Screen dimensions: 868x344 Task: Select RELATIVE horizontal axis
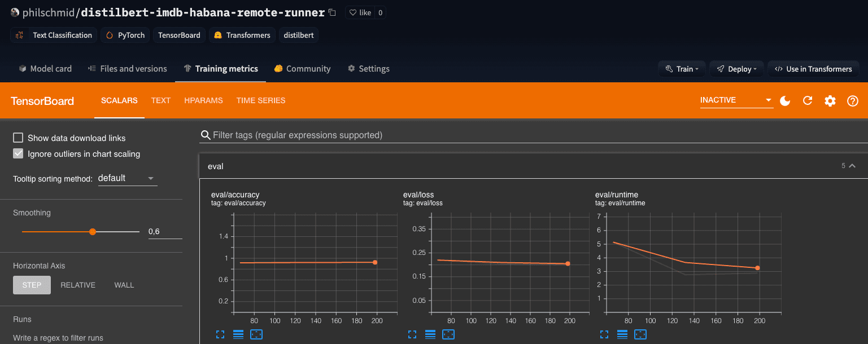78,285
